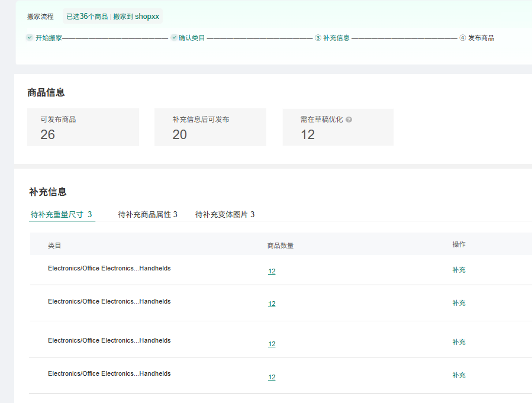This screenshot has height=403, width=532.
Task: Click product count 12 in third row
Action: (272, 344)
